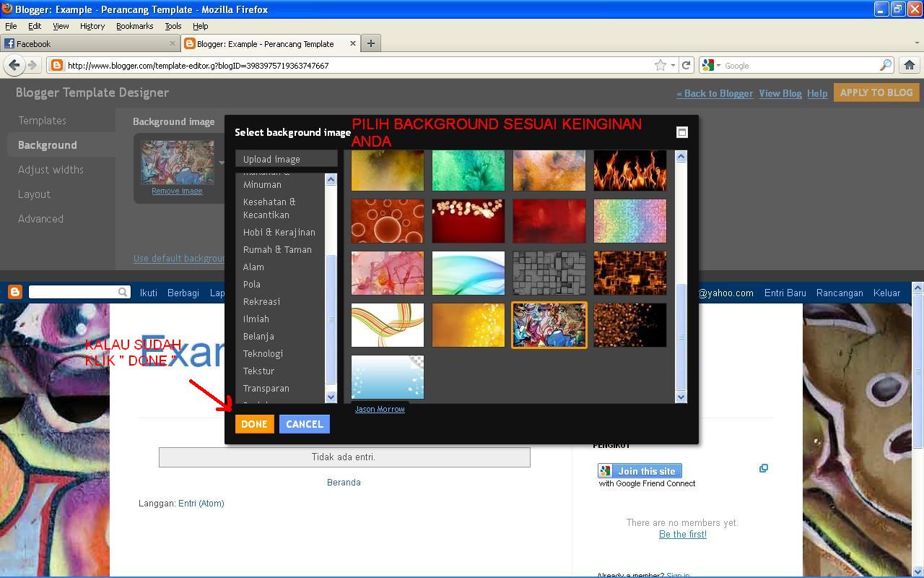Image resolution: width=924 pixels, height=578 pixels.
Task: Click the bookmark star icon in address bar
Action: point(660,65)
